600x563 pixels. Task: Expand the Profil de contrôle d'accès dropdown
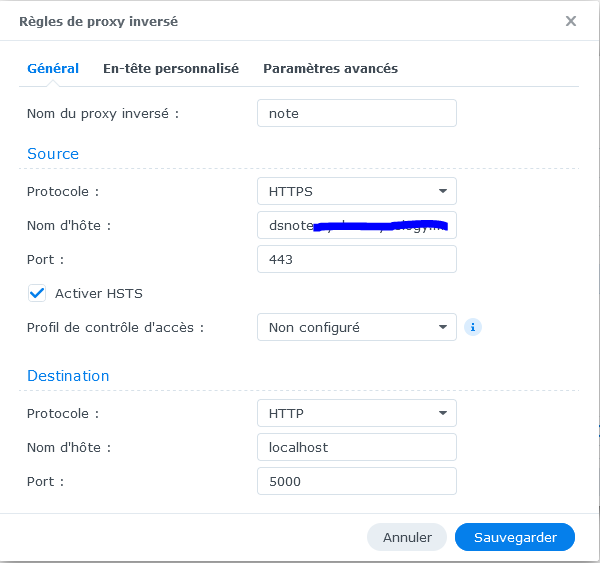point(356,327)
